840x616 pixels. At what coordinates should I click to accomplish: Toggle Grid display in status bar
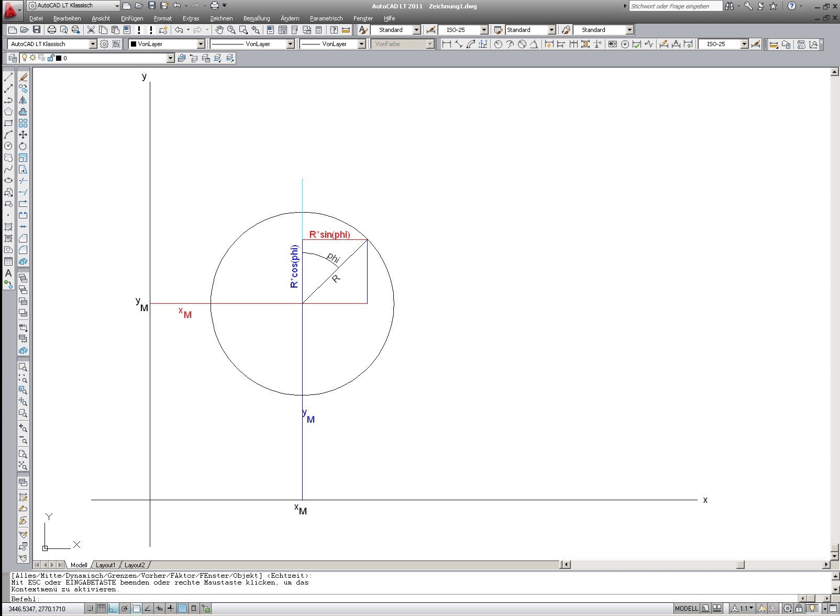point(102,609)
